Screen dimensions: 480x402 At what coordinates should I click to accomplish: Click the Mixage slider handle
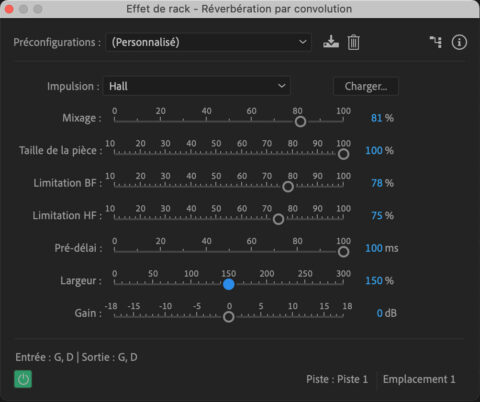click(300, 122)
